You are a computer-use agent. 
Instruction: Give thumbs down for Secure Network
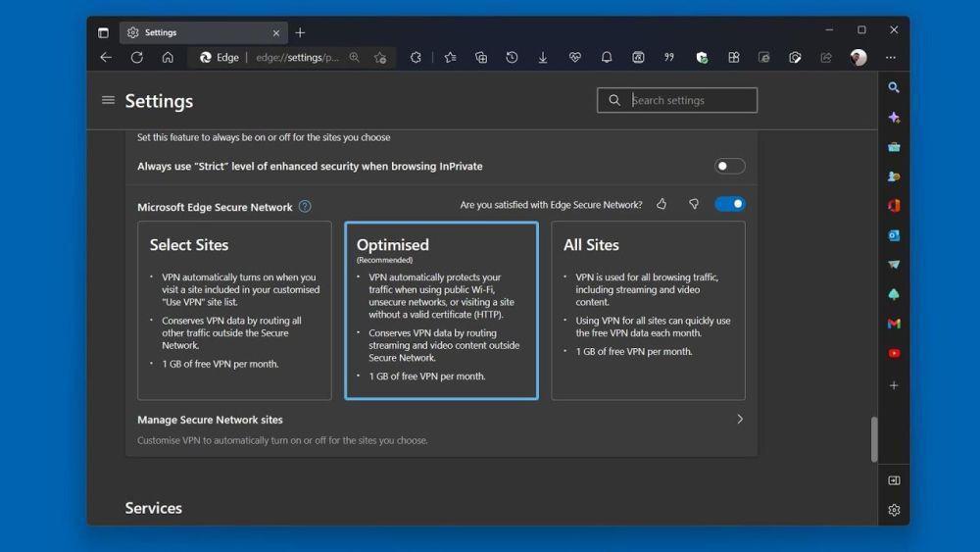[694, 204]
